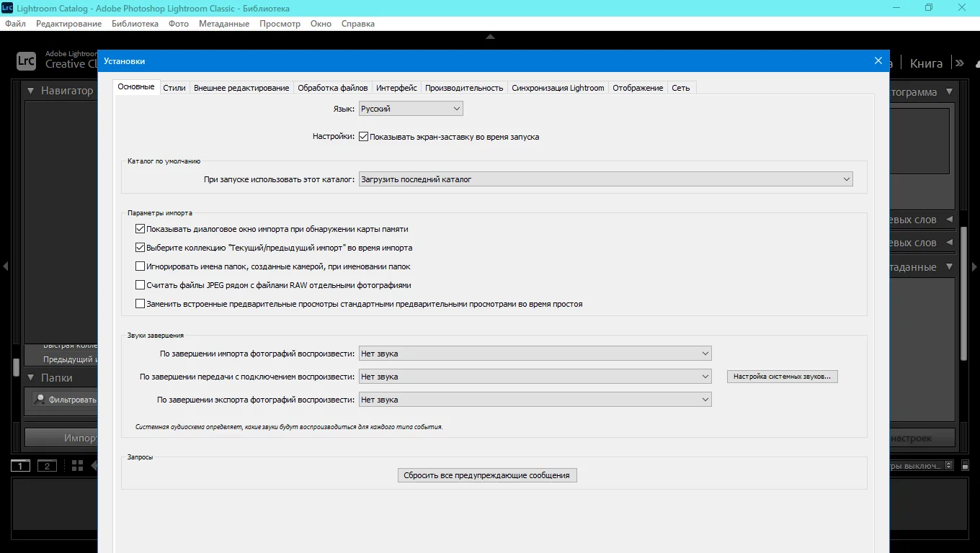Close the Установки dialog
The width and height of the screenshot is (980, 553).
878,61
